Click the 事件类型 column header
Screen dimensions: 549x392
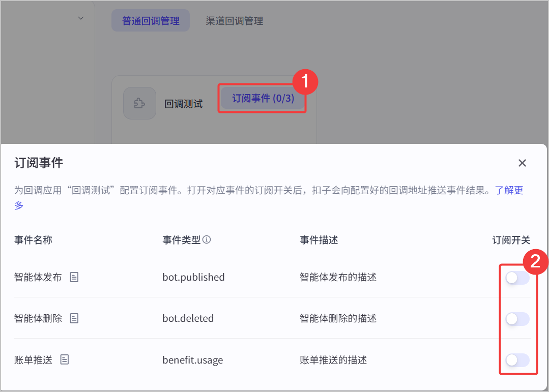pos(181,240)
